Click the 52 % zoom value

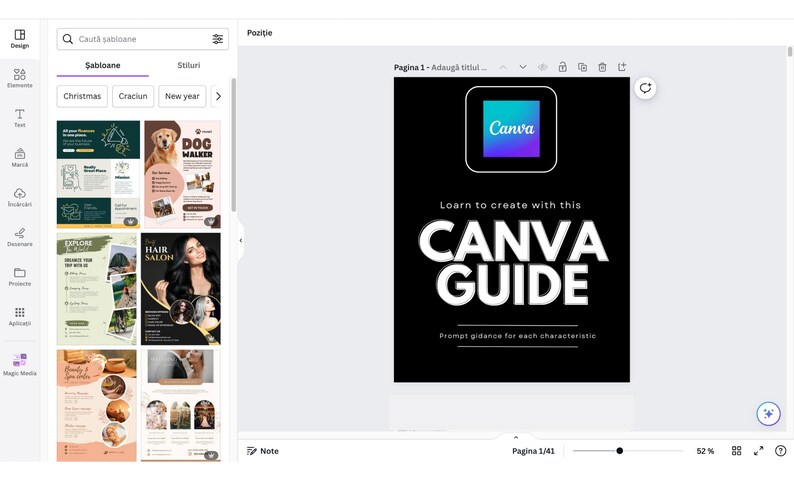(705, 451)
